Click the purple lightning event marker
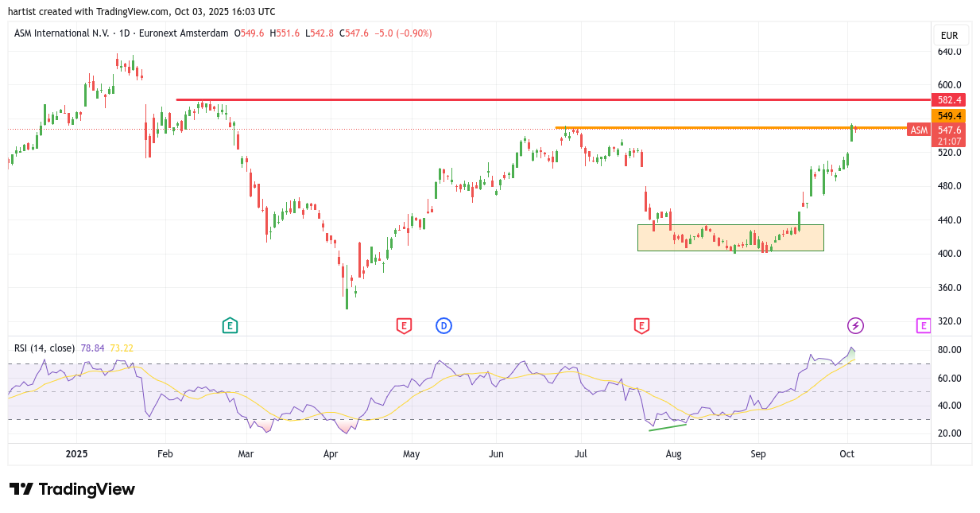The image size is (980, 513). pyautogui.click(x=855, y=325)
